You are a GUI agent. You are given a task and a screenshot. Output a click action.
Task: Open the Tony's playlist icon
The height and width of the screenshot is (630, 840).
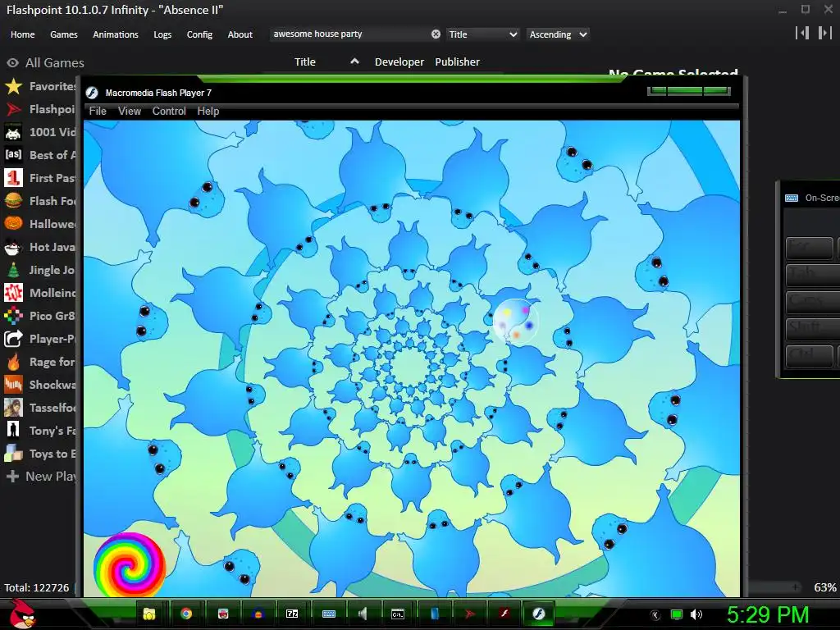[13, 431]
